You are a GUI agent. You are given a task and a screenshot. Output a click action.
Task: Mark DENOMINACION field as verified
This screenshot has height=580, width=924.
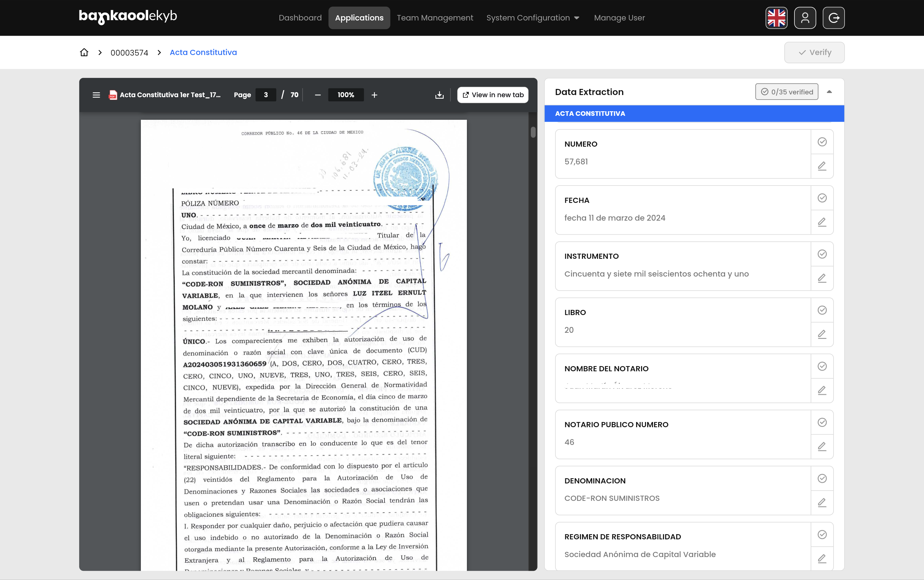click(x=822, y=478)
